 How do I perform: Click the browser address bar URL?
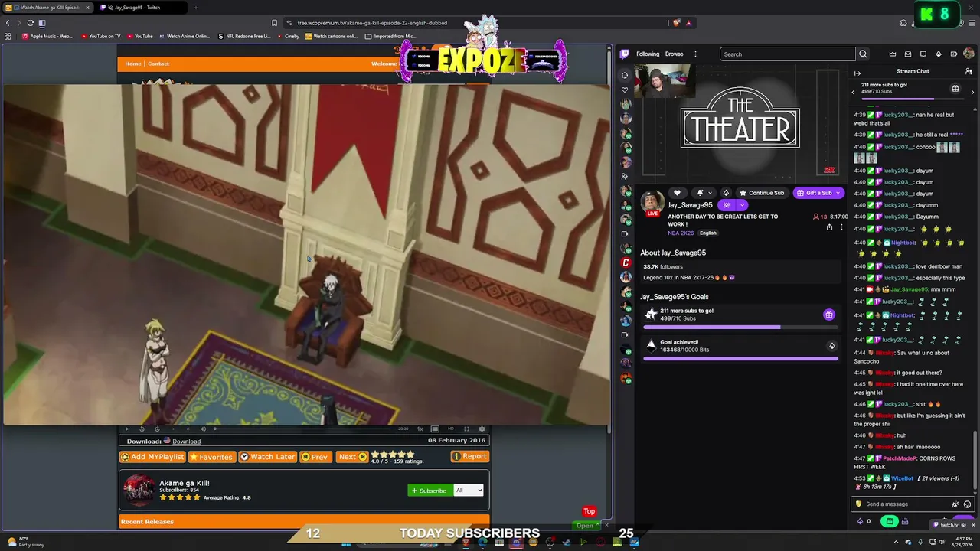click(x=372, y=23)
